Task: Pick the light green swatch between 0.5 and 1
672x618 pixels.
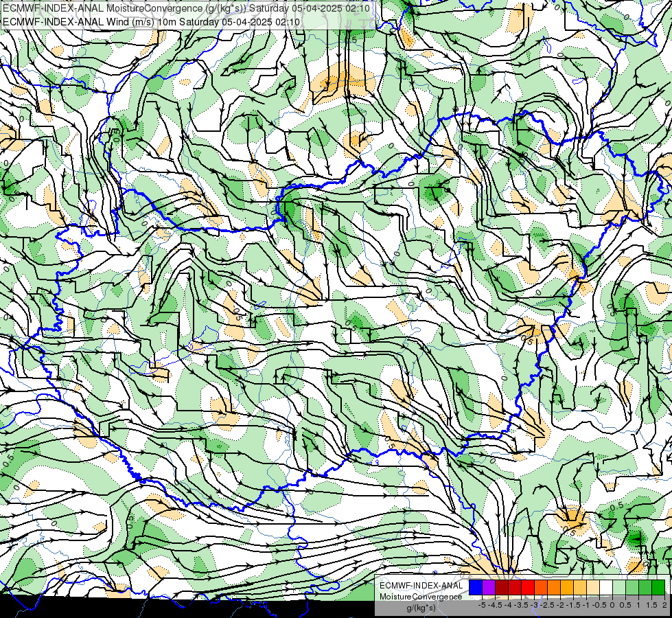Action: (x=632, y=588)
